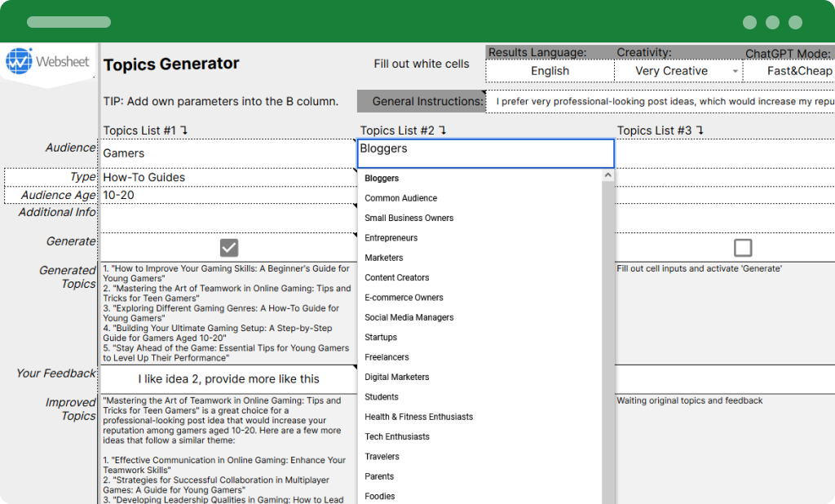Click the 'Additional Info' row label
Screen dimensions: 835x504
pyautogui.click(x=57, y=212)
